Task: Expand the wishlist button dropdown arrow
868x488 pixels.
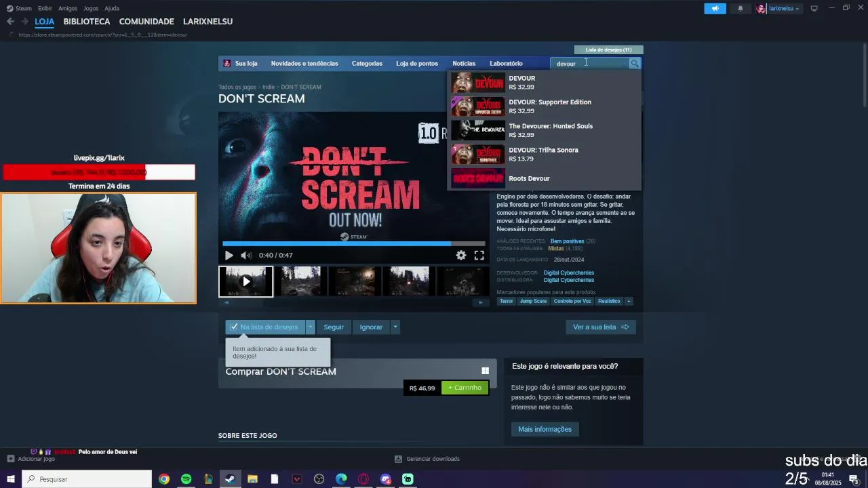Action: [x=311, y=327]
